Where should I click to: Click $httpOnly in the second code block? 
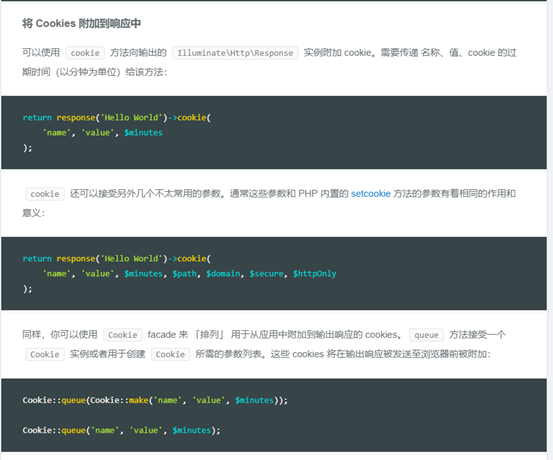click(315, 274)
